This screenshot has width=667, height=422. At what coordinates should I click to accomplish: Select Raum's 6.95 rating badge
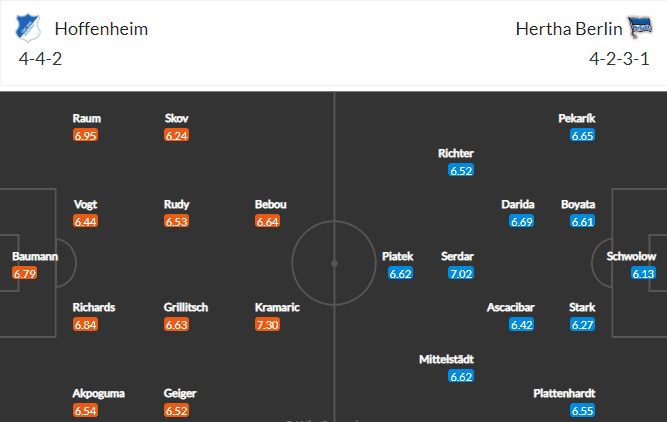86,135
